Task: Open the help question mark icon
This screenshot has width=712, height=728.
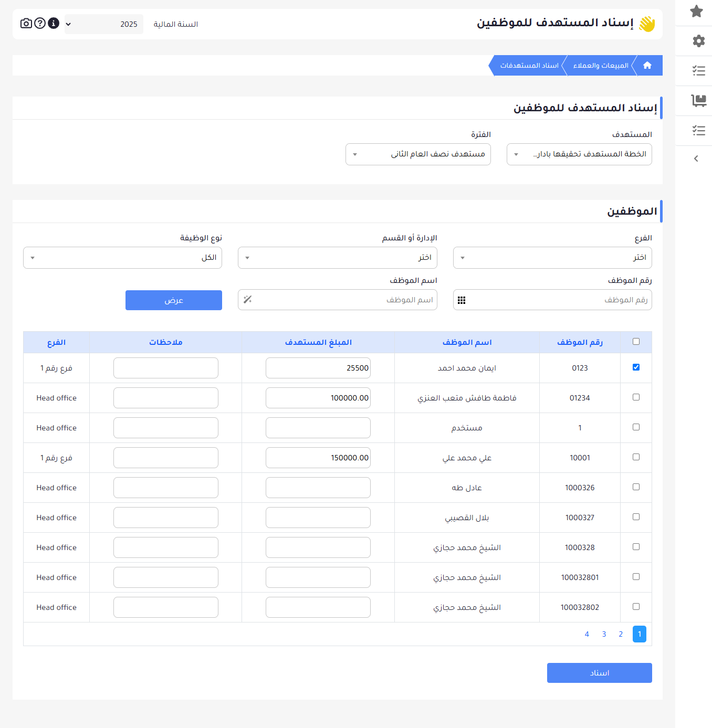Action: click(x=40, y=23)
